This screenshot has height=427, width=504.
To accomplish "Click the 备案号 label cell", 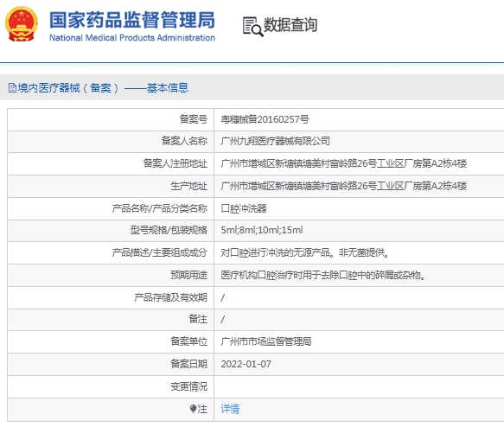I will (x=111, y=119).
